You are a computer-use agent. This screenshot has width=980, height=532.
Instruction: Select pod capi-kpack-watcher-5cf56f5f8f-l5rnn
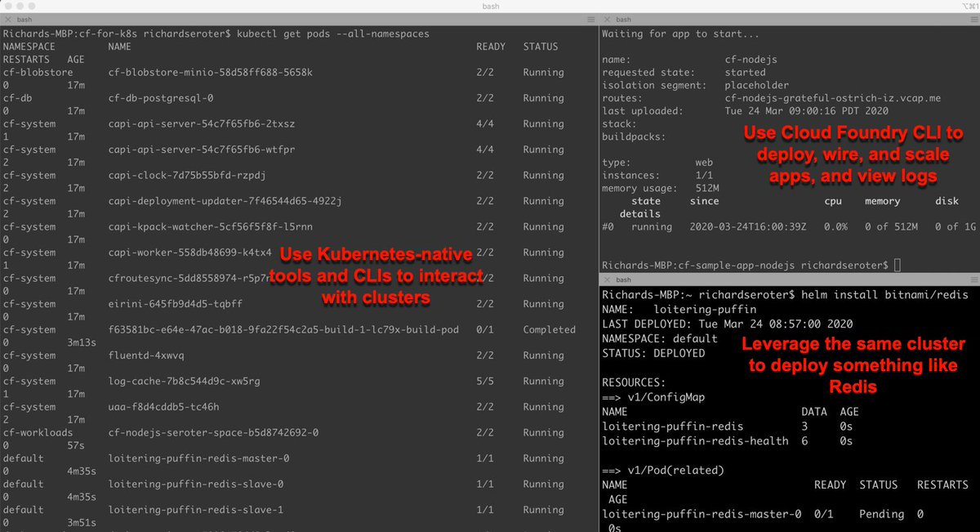click(210, 227)
